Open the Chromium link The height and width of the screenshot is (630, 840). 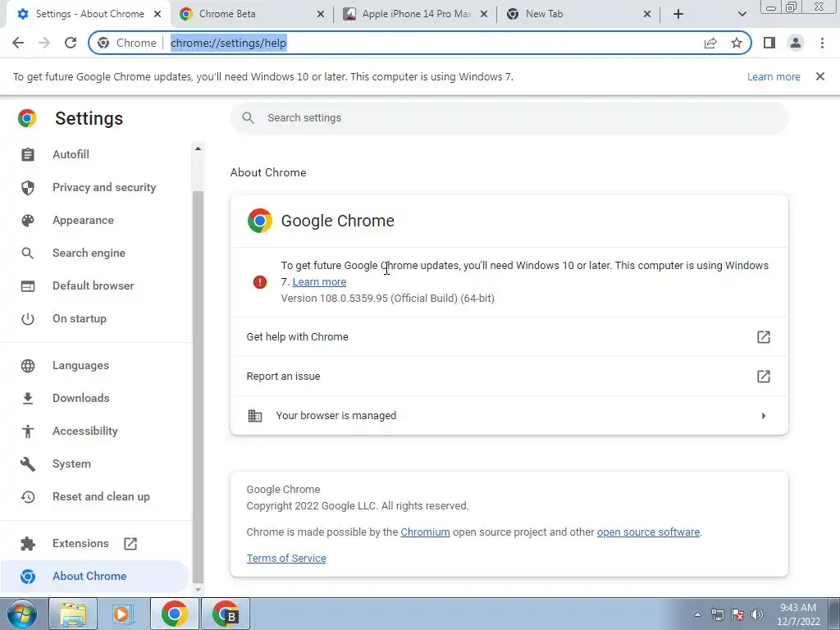(x=426, y=532)
